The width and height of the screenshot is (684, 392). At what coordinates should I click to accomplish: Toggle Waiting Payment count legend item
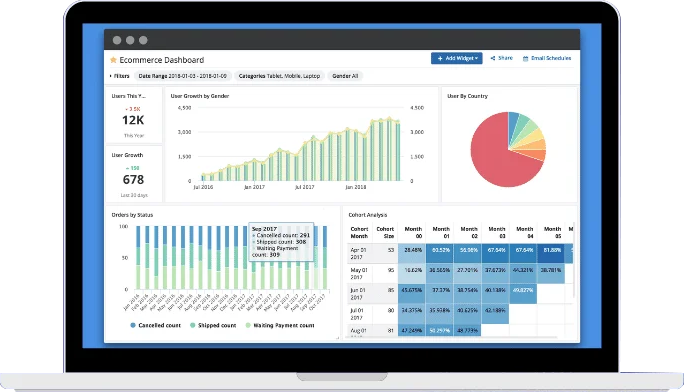point(280,325)
